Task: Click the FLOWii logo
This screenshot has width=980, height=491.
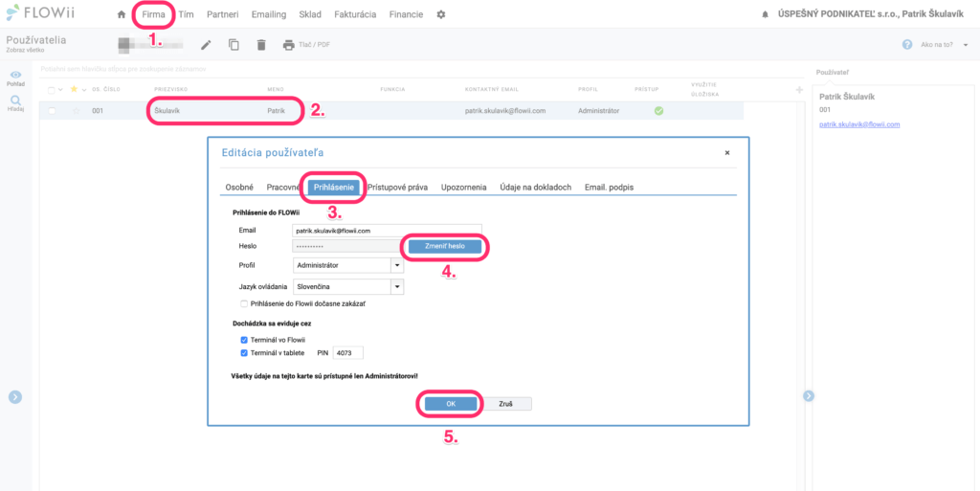Action: pyautogui.click(x=38, y=12)
